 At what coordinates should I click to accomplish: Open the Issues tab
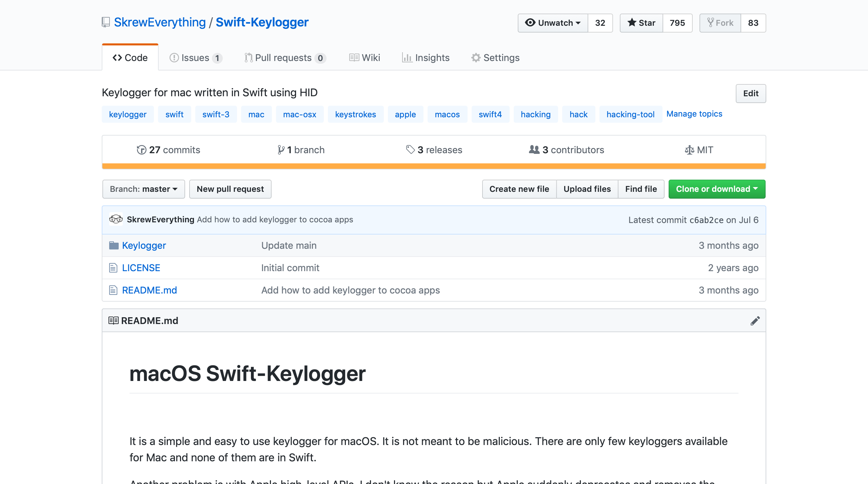[x=196, y=58]
